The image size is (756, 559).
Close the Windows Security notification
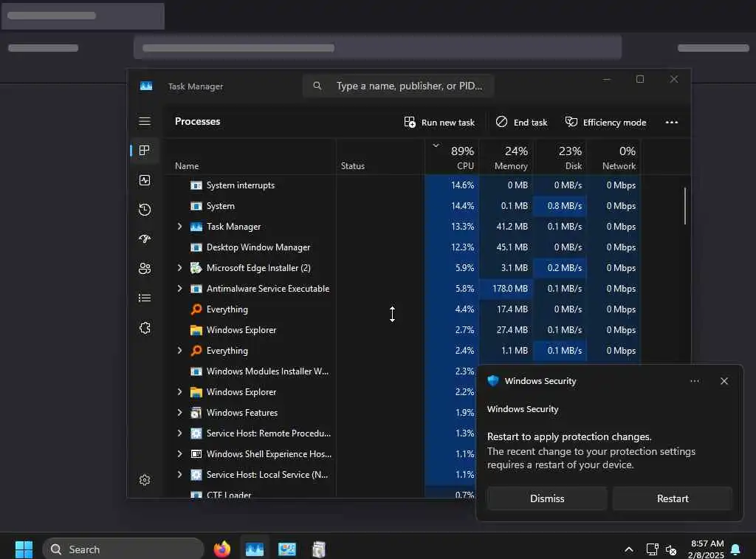(x=724, y=381)
